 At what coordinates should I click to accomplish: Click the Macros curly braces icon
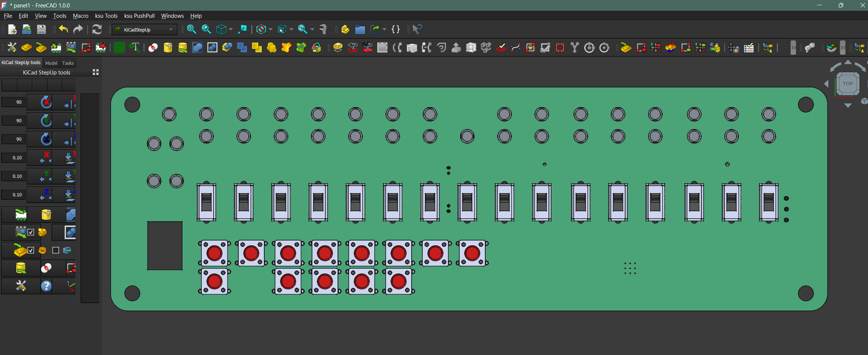pos(396,29)
